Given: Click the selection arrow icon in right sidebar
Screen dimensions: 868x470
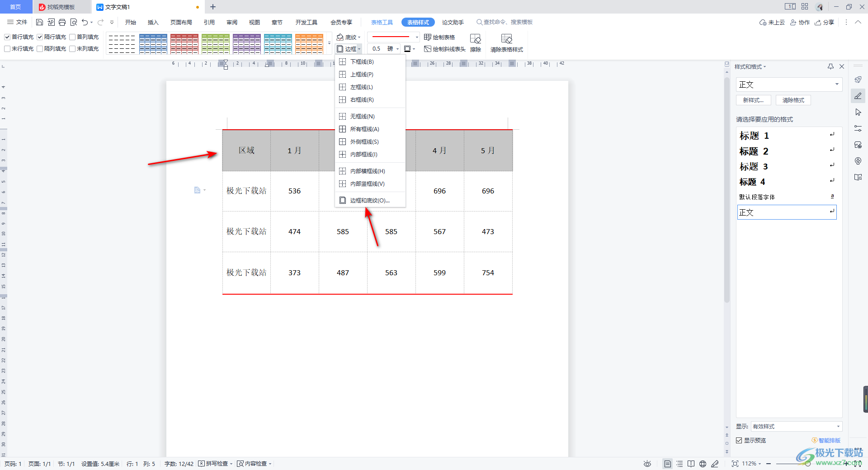Looking at the screenshot, I should pyautogui.click(x=858, y=112).
